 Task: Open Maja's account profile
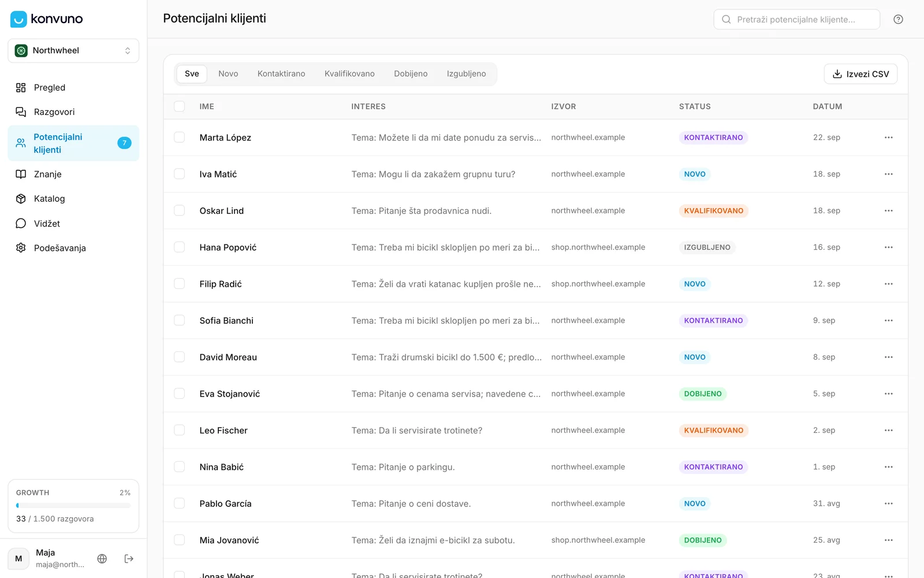pos(47,559)
